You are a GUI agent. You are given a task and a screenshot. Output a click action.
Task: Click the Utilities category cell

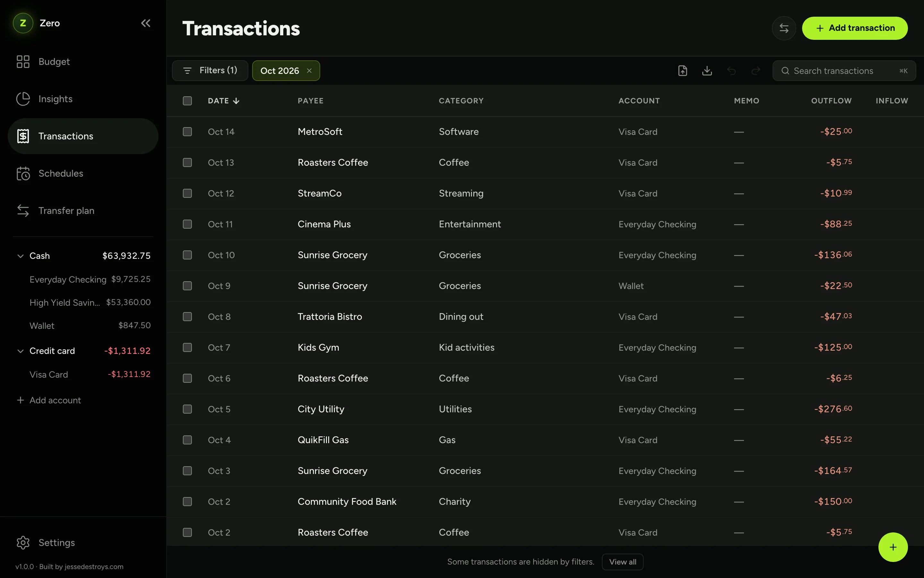455,409
